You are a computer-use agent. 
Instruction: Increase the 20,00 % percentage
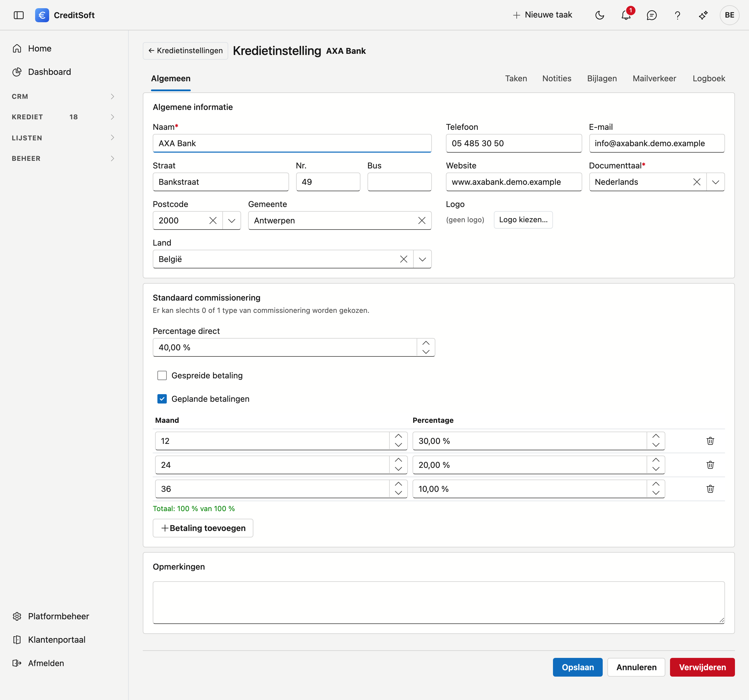656,461
